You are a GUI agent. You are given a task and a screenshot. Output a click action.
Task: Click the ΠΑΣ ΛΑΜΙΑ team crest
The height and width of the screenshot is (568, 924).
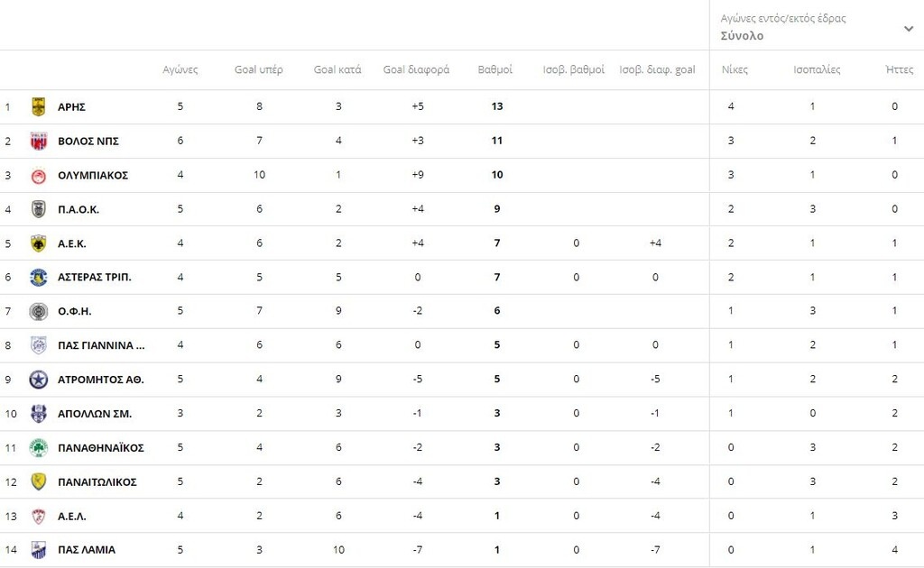coord(38,550)
